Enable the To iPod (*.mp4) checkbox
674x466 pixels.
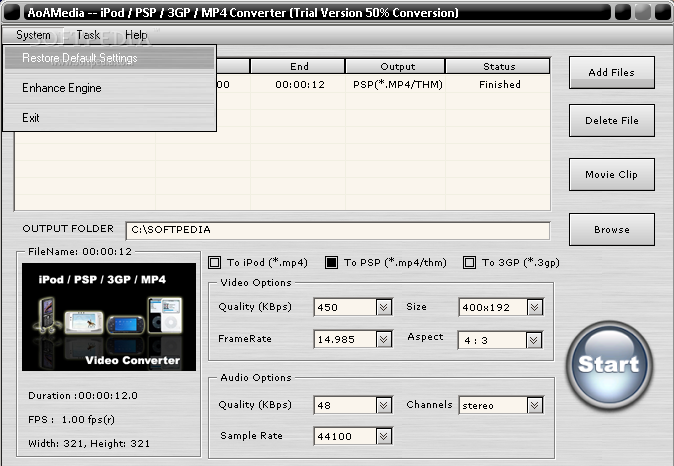pyautogui.click(x=214, y=262)
